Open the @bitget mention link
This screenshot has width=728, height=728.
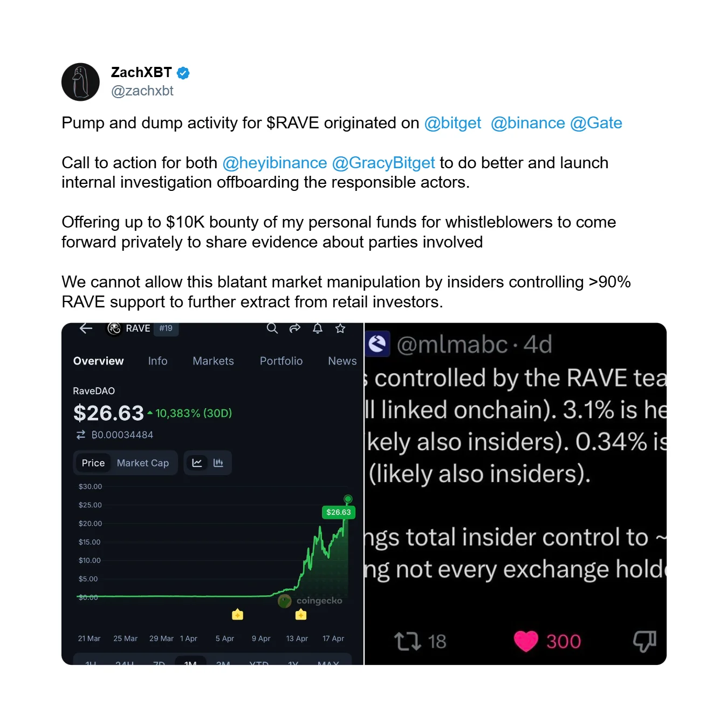point(452,123)
